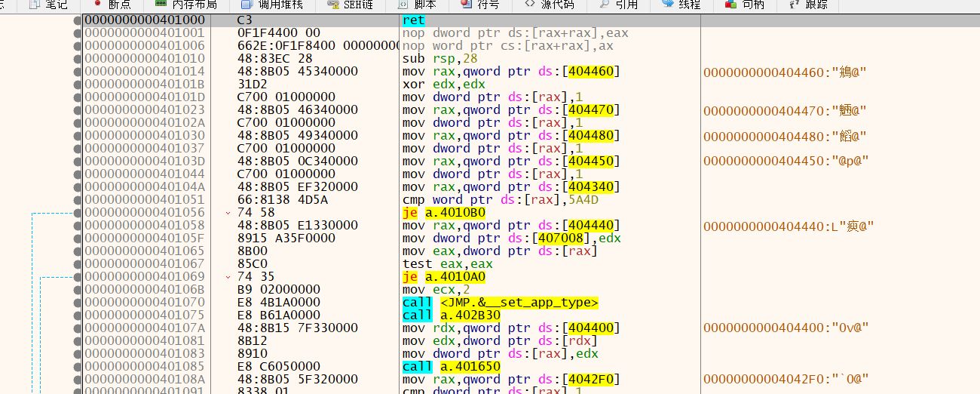Click highlighted address 404460 in the mov operand

[595, 72]
